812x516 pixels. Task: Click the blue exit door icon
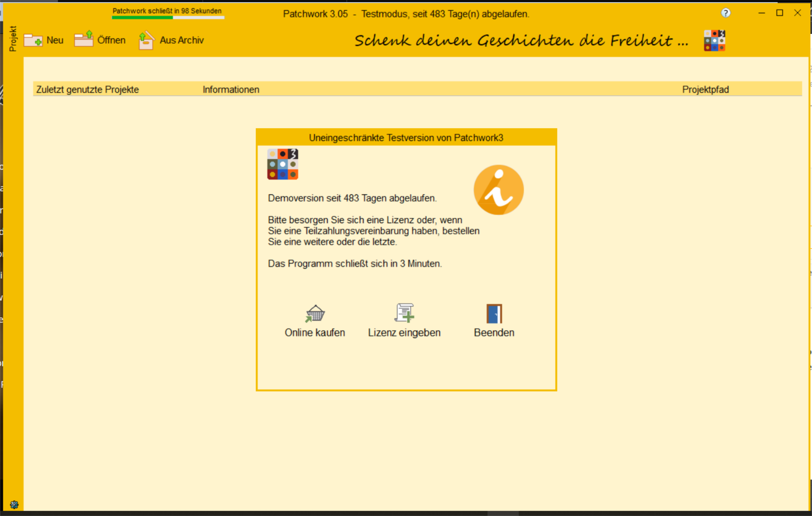[x=494, y=314]
